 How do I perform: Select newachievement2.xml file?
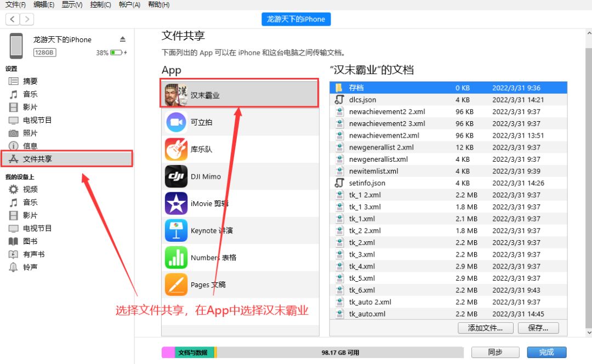(x=448, y=135)
